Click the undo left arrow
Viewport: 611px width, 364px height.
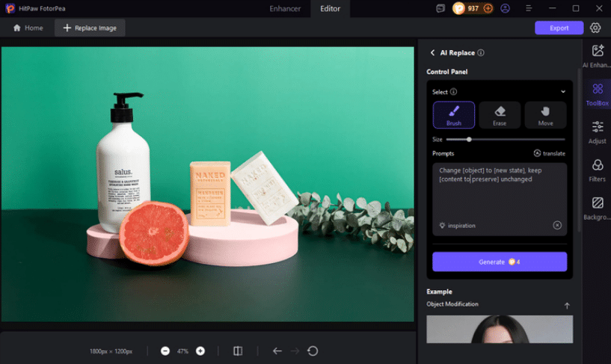[x=277, y=351]
